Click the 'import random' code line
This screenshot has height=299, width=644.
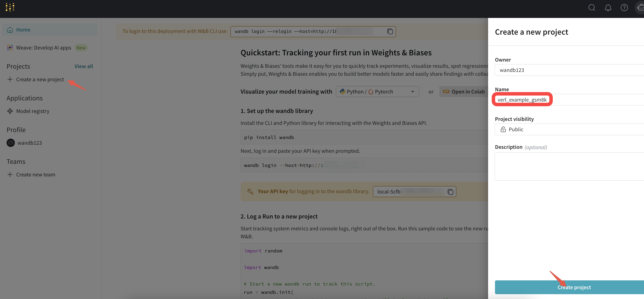pos(263,251)
